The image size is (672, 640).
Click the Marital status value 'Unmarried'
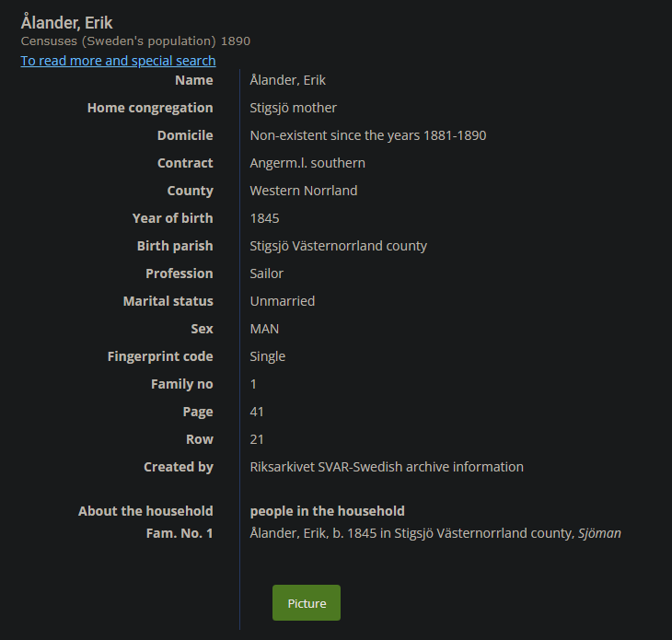(283, 301)
